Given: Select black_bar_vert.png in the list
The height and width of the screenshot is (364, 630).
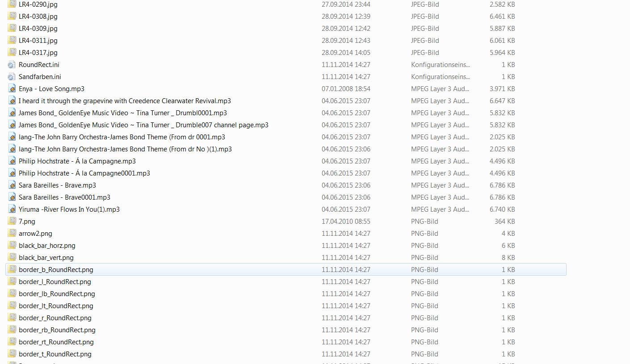Looking at the screenshot, I should (x=46, y=258).
